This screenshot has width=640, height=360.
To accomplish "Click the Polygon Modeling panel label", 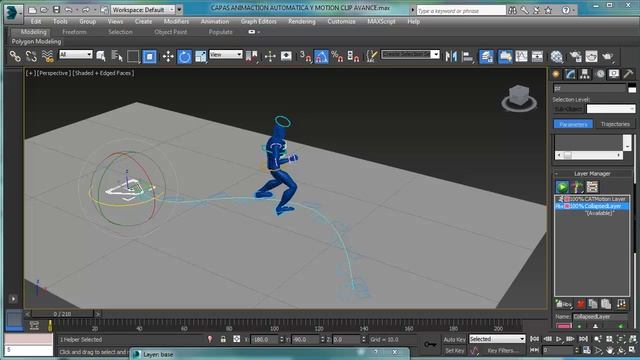I will (x=36, y=42).
